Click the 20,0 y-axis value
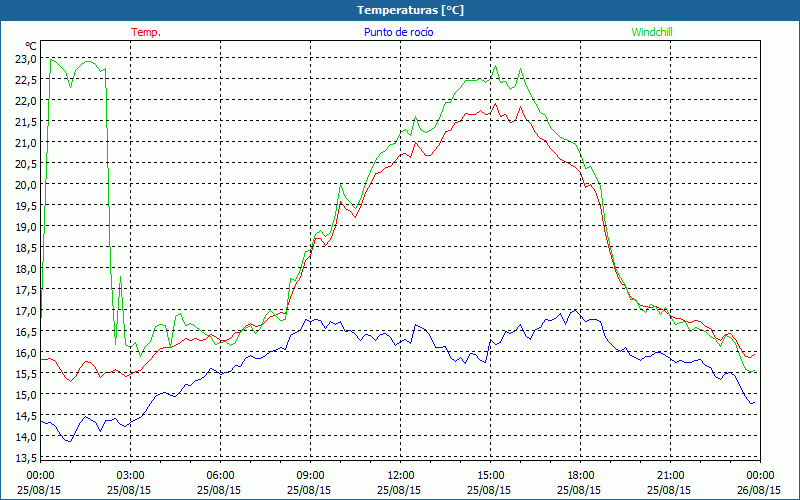Screen dimensions: 800x500 pyautogui.click(x=26, y=185)
